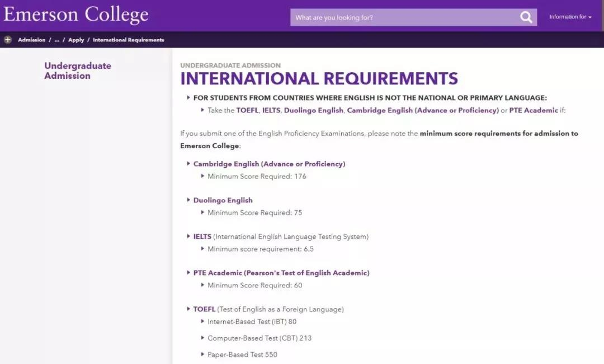Click the 'Paper-Based Test 550' text

point(242,354)
